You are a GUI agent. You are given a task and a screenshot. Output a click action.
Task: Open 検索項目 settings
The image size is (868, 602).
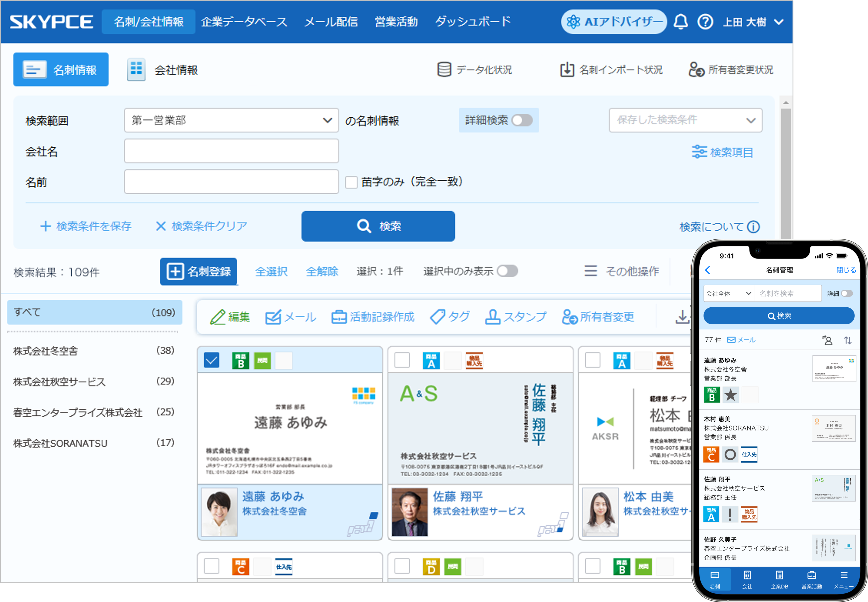[x=722, y=152]
